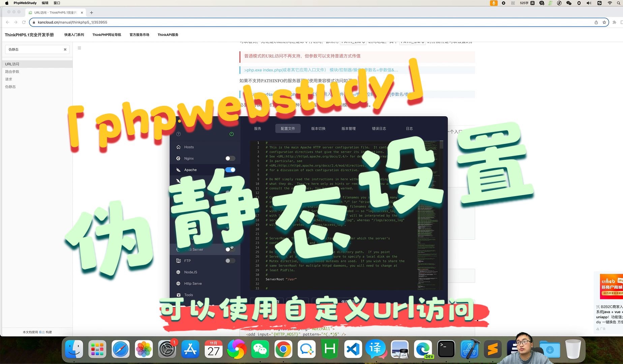This screenshot has height=364, width=623.
Task: Click Spotlight search in the menu bar
Action: pyautogui.click(x=619, y=3)
